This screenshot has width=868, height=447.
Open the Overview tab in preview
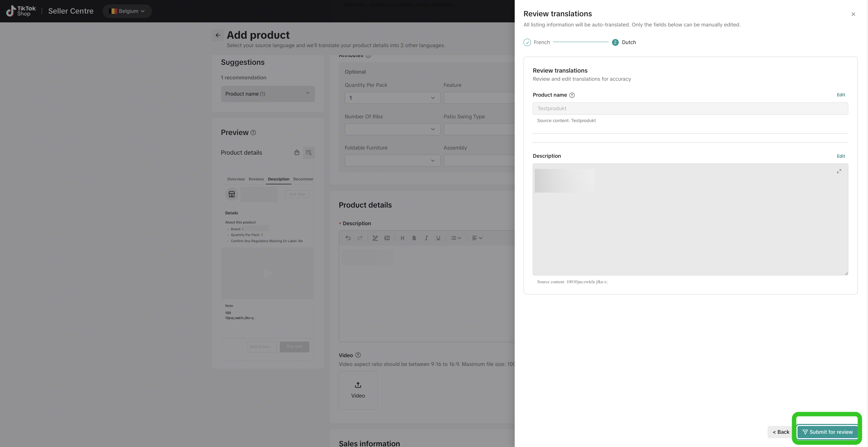pos(236,179)
